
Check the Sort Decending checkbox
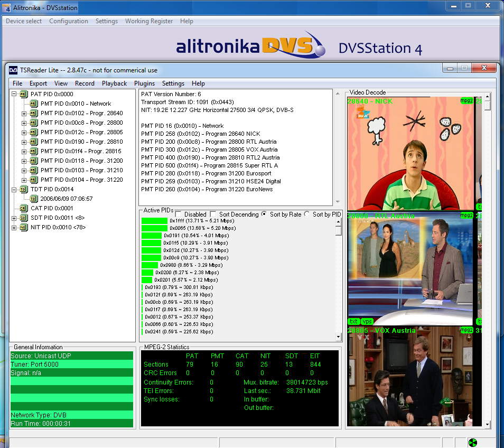(x=213, y=214)
